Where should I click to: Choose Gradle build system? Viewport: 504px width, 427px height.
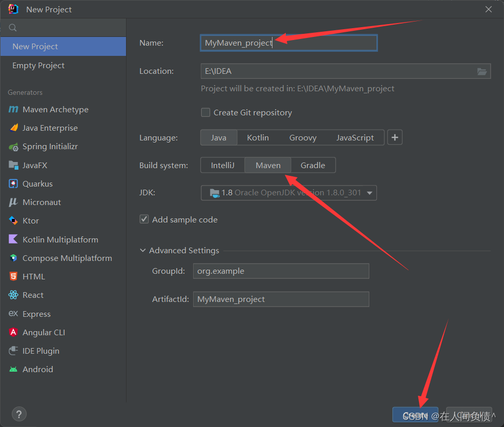coord(313,166)
